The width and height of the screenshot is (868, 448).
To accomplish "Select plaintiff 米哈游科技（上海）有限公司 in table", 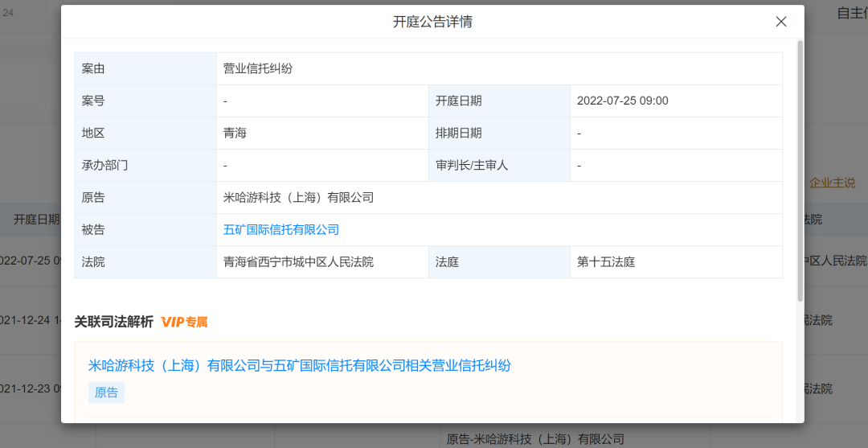I will (x=298, y=198).
